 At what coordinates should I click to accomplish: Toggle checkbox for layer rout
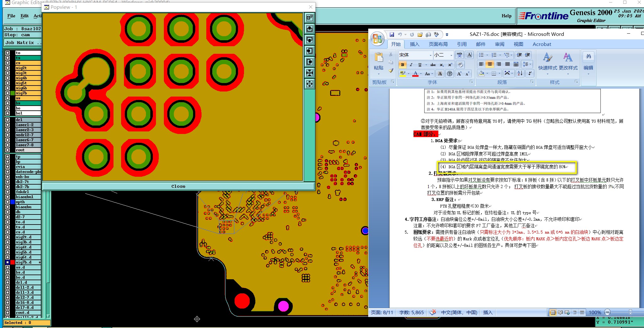(x=8, y=150)
